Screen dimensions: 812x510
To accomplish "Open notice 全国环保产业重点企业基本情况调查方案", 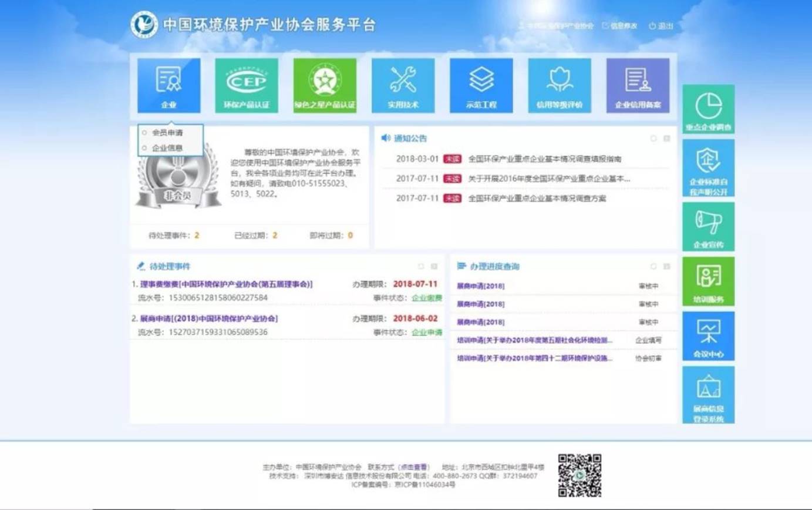I will coord(537,199).
